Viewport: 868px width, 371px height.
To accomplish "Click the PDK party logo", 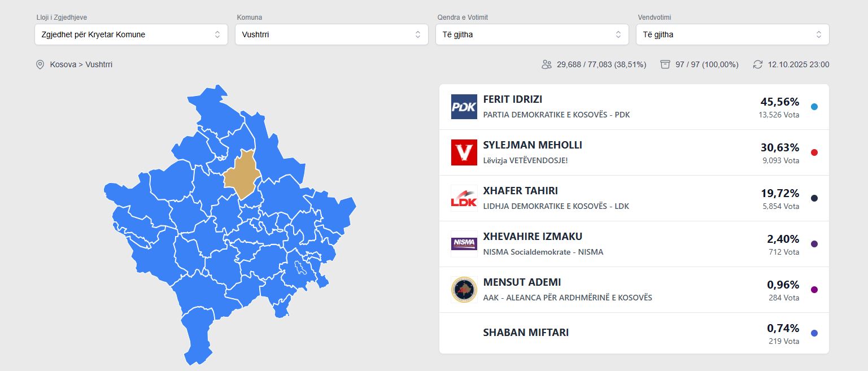I will (x=464, y=107).
